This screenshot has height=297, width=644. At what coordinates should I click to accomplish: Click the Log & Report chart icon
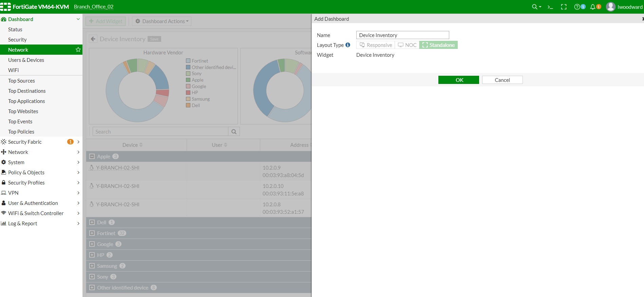point(4,223)
